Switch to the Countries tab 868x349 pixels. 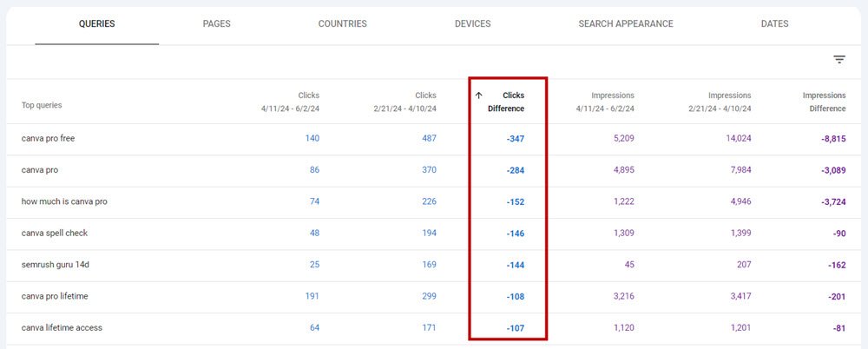click(342, 24)
